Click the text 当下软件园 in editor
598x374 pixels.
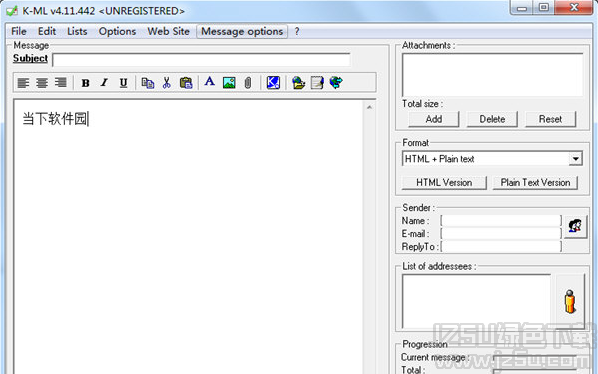click(55, 119)
